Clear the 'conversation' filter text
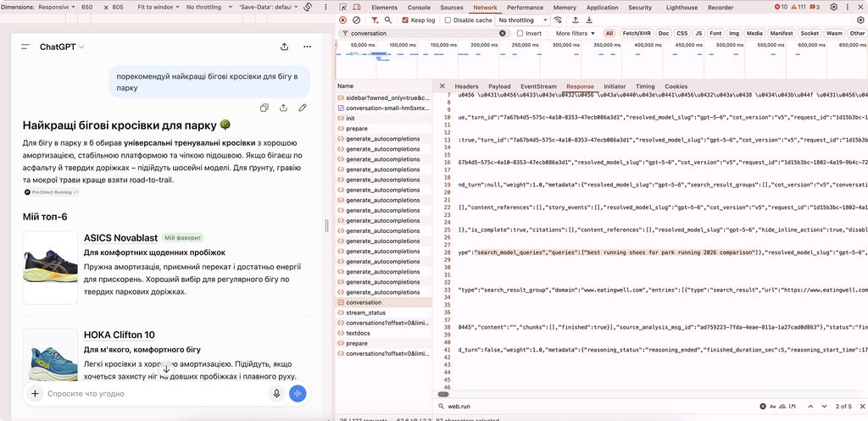The image size is (868, 421). [x=502, y=33]
